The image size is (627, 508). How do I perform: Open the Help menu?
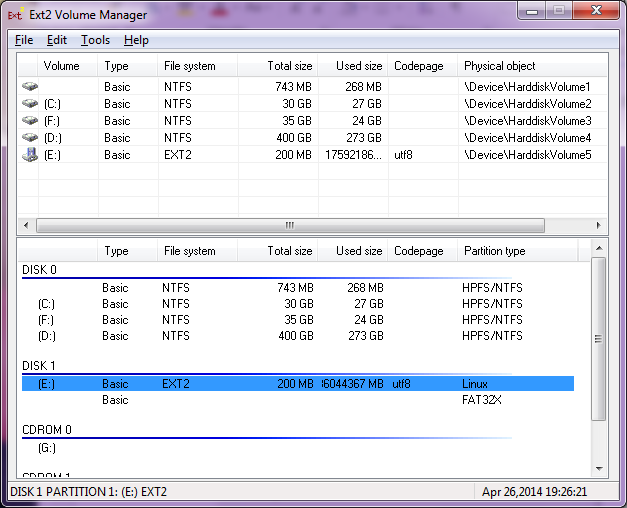[136, 40]
